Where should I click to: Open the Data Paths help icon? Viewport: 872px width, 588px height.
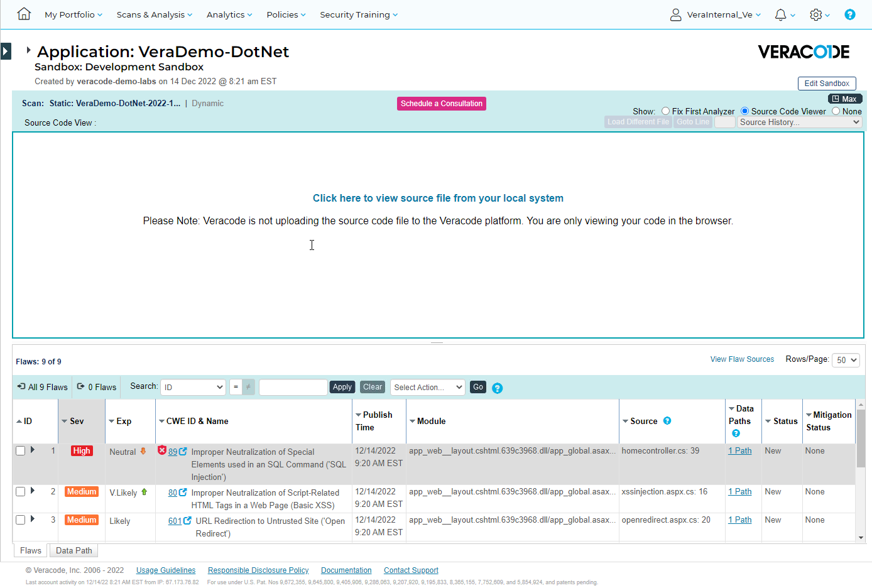tap(736, 433)
